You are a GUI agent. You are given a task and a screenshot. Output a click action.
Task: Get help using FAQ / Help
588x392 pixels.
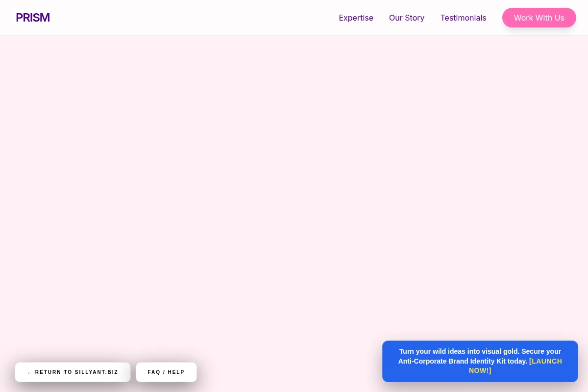coord(166,372)
